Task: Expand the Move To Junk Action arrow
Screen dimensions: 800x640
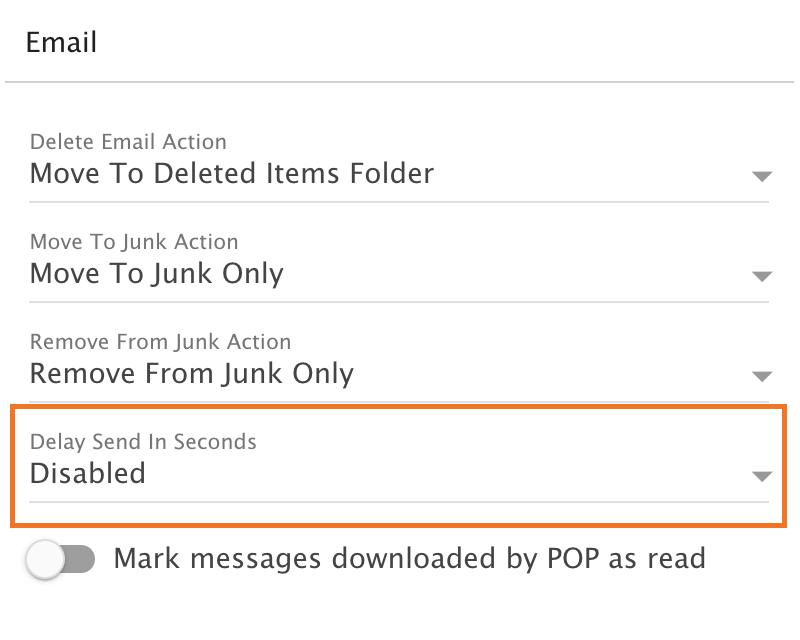Action: pos(762,277)
